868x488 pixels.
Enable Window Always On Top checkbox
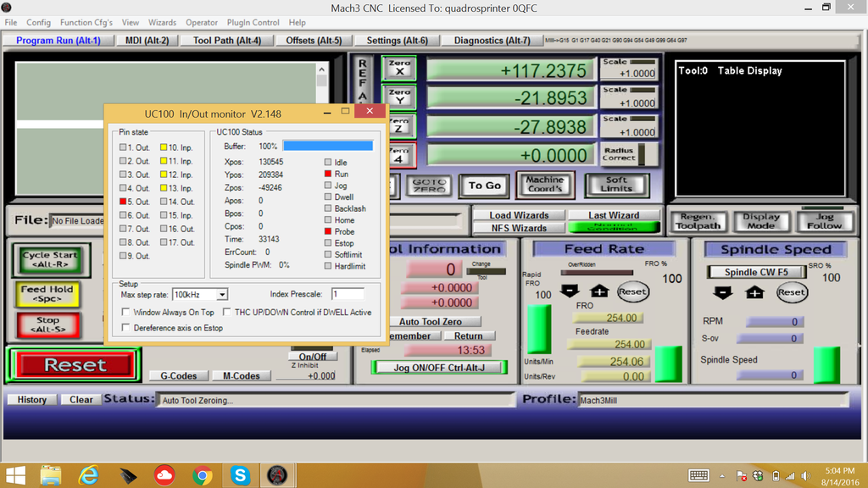[x=126, y=312]
